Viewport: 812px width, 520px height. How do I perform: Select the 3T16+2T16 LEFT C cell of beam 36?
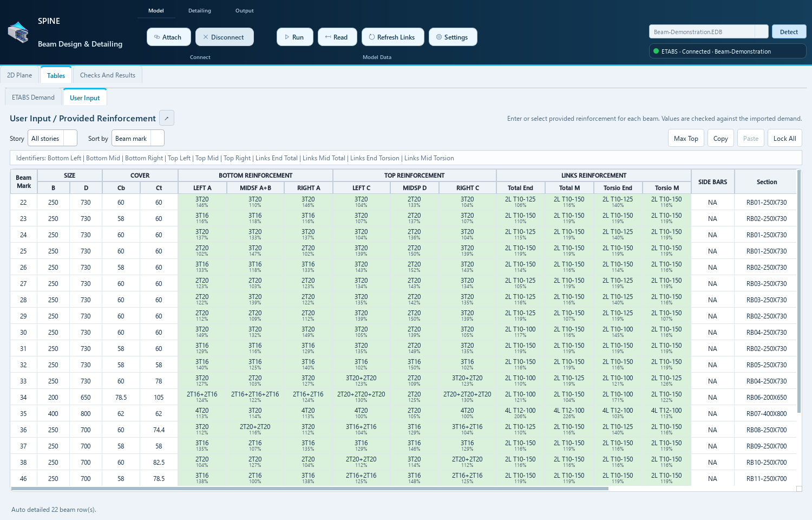click(x=361, y=430)
